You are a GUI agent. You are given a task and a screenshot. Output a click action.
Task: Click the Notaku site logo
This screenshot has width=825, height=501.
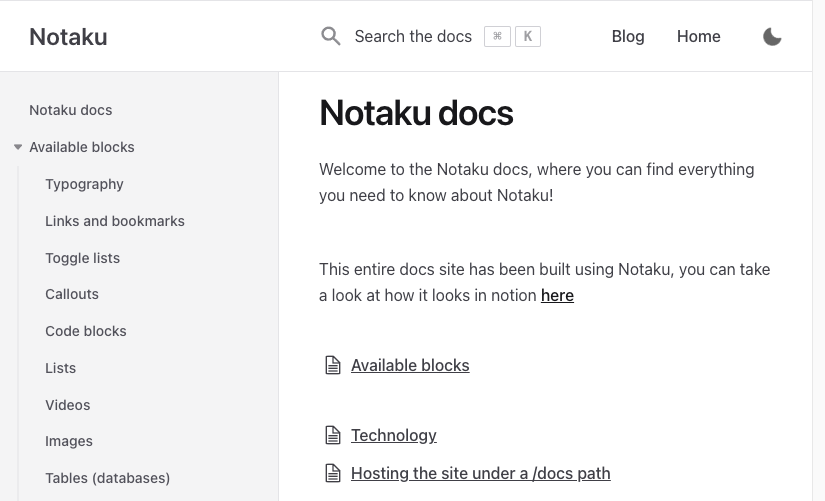click(68, 37)
